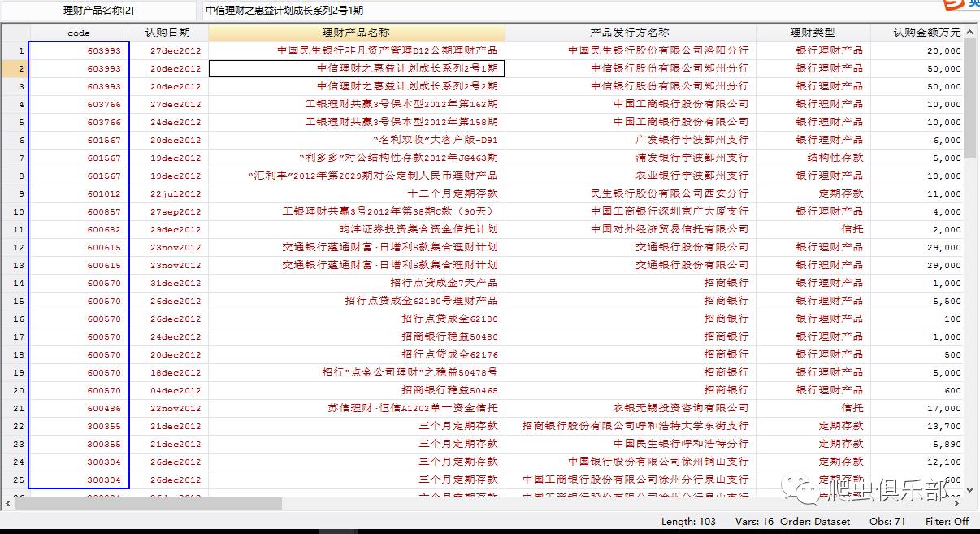Viewport: 980px width, 534px height.
Task: Click the horizontal scrollbar thumb
Action: coord(148,504)
